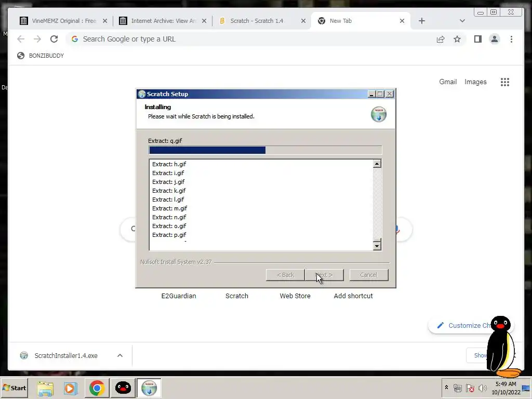
Task: Click Scratch Setup title bar icon
Action: (x=142, y=94)
